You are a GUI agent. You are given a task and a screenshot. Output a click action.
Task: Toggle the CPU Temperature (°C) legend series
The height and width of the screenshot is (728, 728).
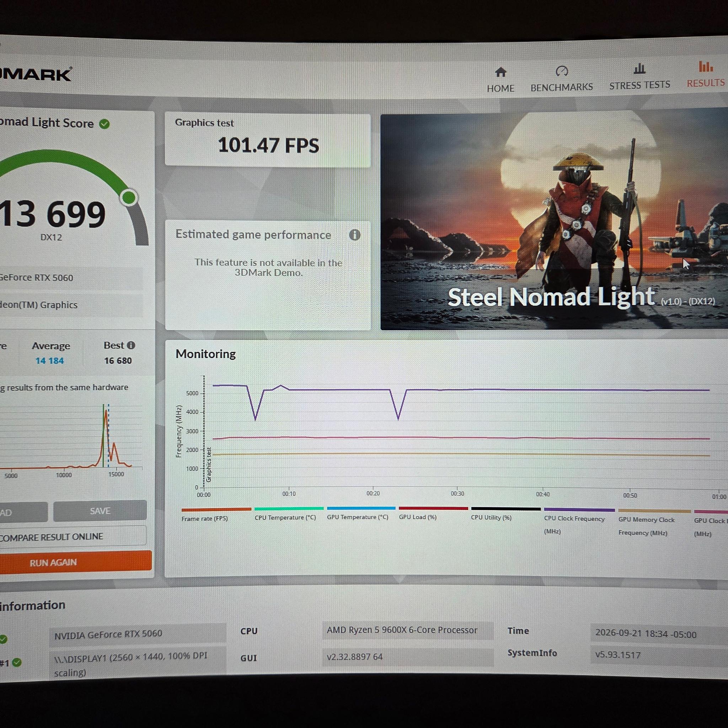[x=289, y=514]
